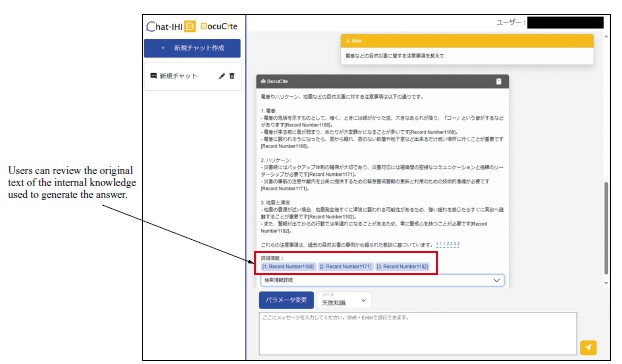Open reference 2 Record Number1171
This screenshot has width=622, height=364.
346,266
